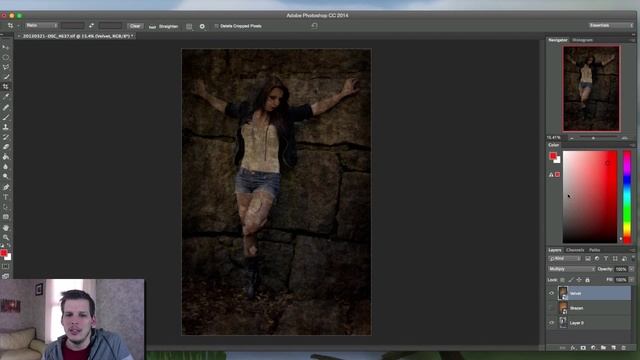This screenshot has width=640, height=360.
Task: Hide the Velvet layer eye
Action: click(x=551, y=293)
